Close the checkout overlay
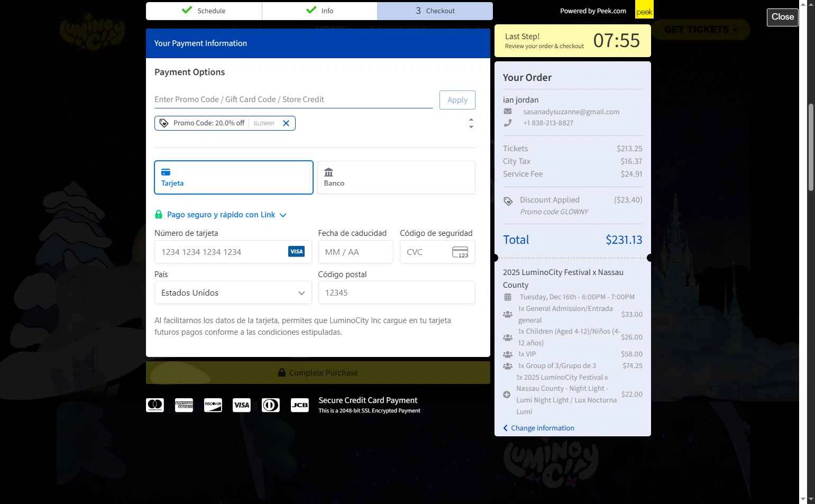Image resolution: width=815 pixels, height=504 pixels. [x=783, y=17]
